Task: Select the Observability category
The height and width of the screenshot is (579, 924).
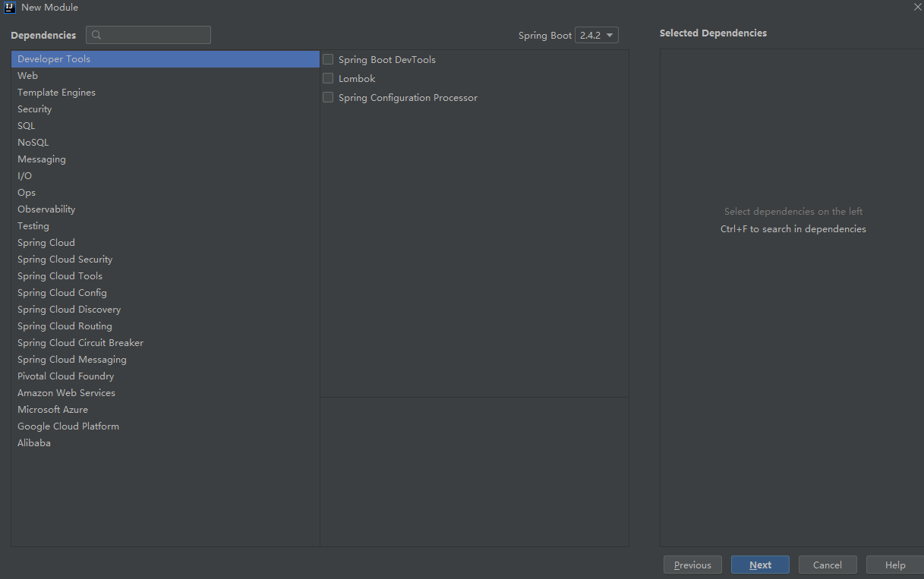Action: (166, 209)
